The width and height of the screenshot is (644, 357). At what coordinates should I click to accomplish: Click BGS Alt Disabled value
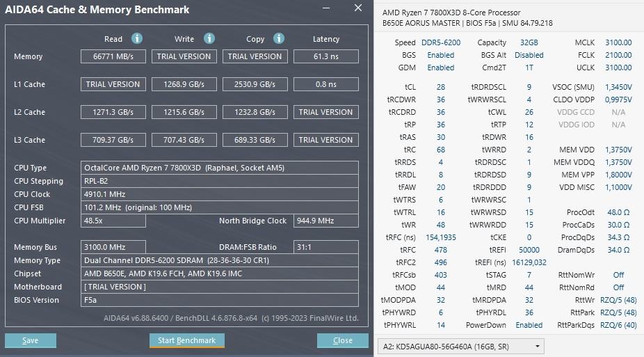pos(529,55)
